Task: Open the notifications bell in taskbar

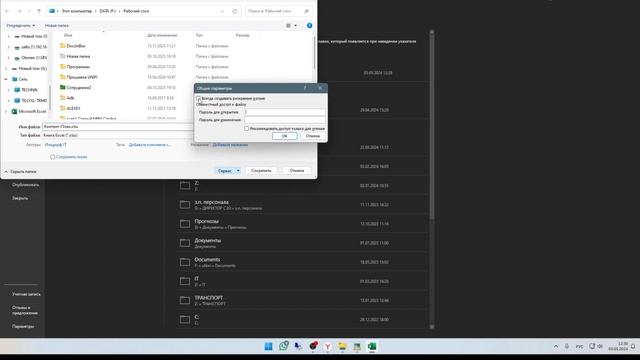Action: pos(633,347)
